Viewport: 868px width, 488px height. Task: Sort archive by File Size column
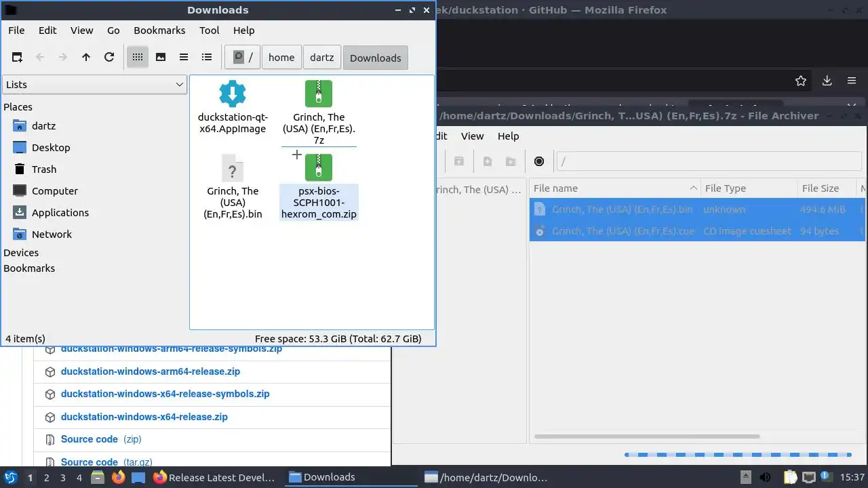tap(827, 188)
